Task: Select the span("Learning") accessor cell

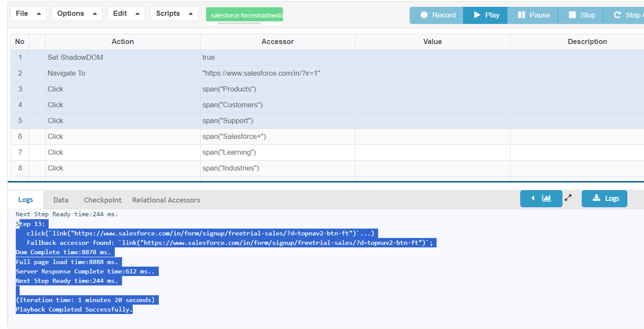Action: [278, 153]
